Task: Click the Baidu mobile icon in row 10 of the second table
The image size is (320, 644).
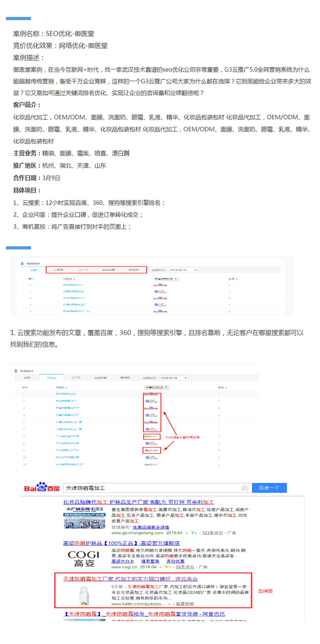Action: [x=152, y=457]
